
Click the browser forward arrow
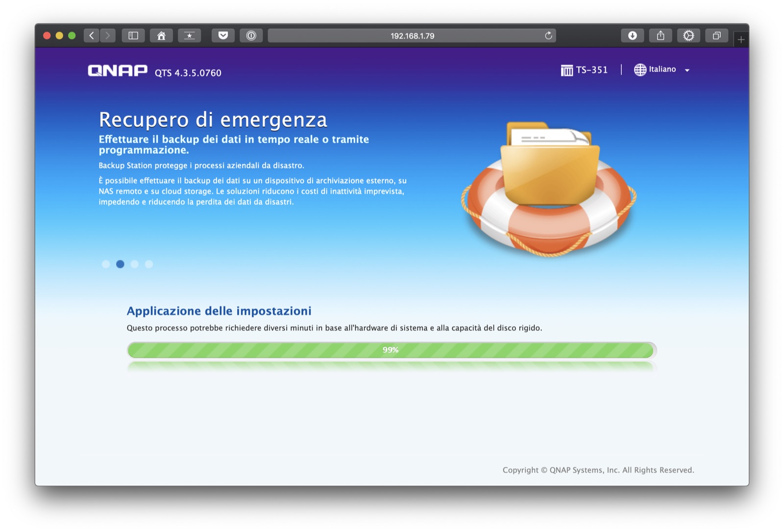[x=108, y=35]
